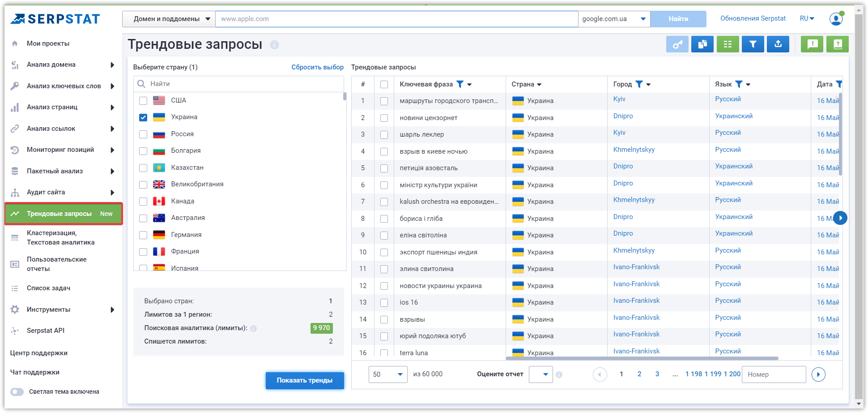The height and width of the screenshot is (413, 868).
Task: Click the blue filter funnel toolbar button
Action: [x=753, y=44]
